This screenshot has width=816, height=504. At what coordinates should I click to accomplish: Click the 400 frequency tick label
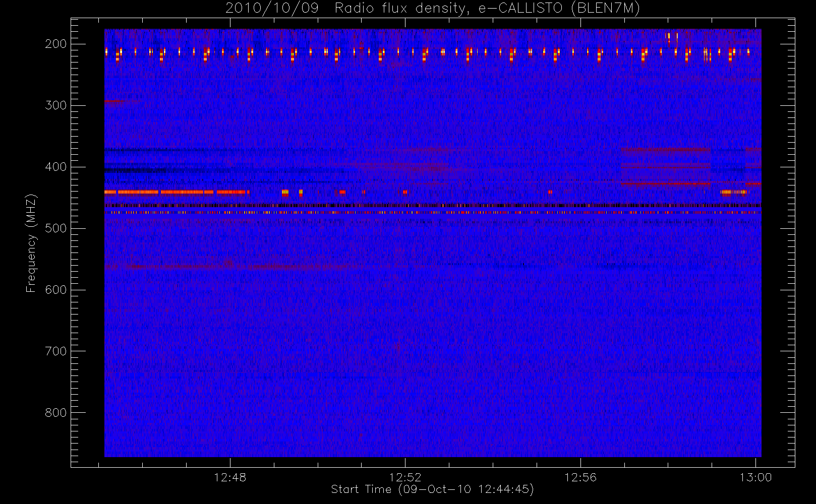point(56,167)
